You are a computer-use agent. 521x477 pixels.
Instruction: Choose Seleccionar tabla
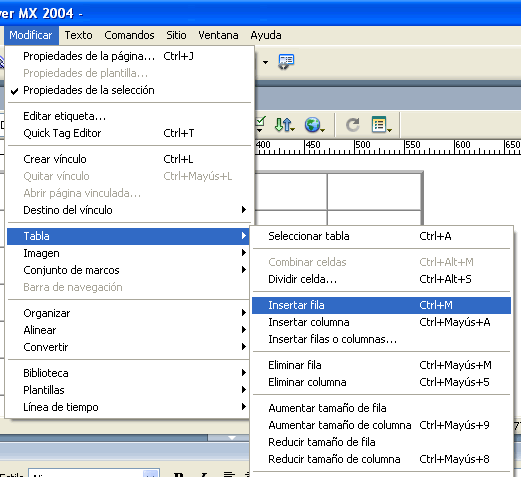coord(381,236)
